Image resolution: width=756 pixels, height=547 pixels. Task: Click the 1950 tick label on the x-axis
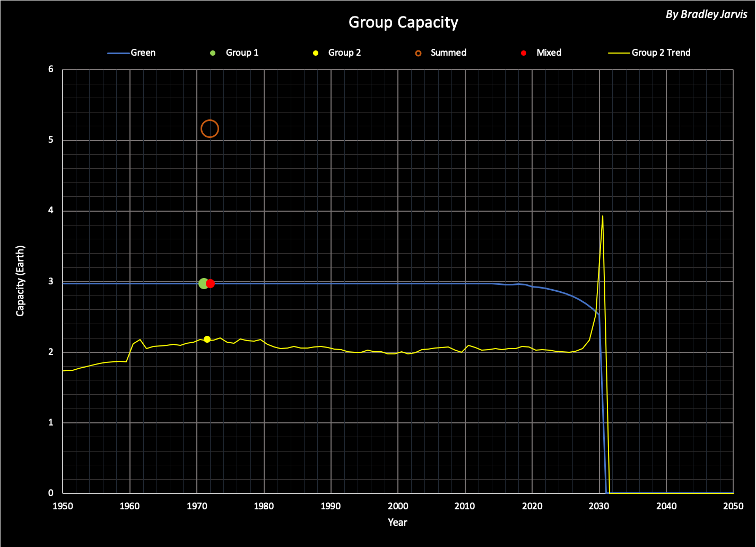(63, 506)
